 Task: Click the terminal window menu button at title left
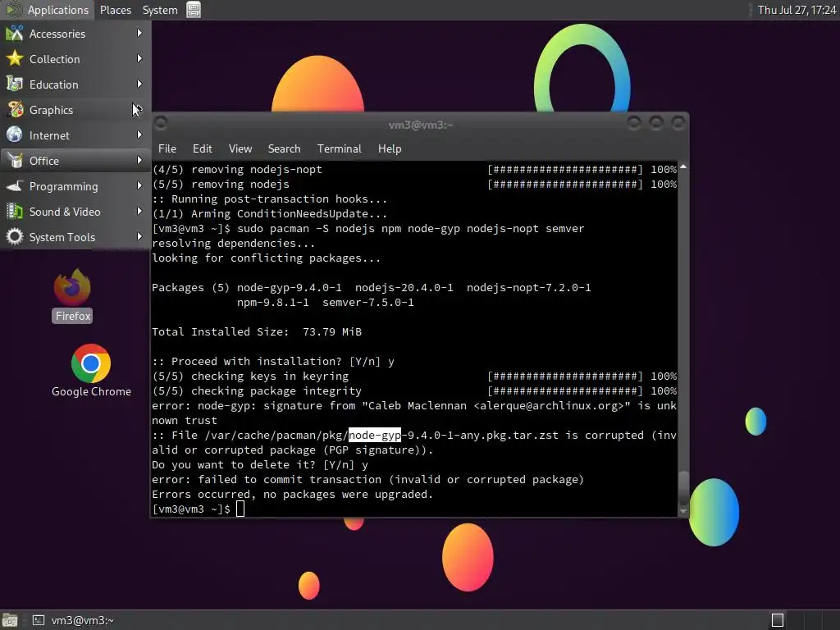161,124
